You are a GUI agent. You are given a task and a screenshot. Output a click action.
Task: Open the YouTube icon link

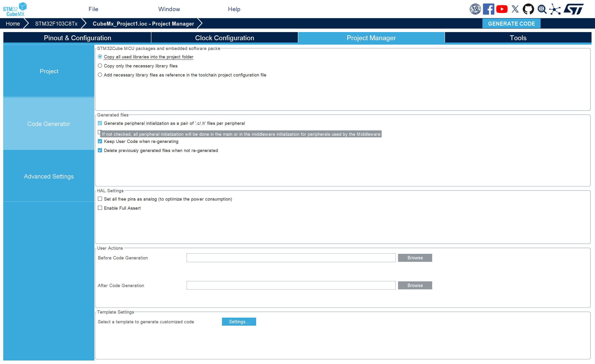[502, 9]
